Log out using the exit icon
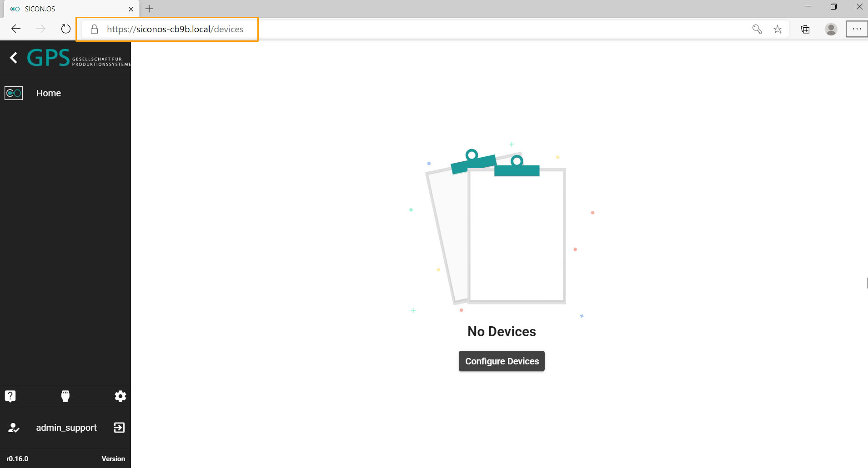Viewport: 868px width, 468px height. (119, 428)
